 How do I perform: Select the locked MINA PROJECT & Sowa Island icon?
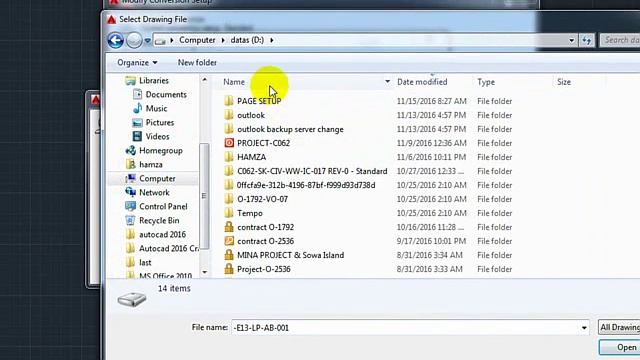coord(229,255)
